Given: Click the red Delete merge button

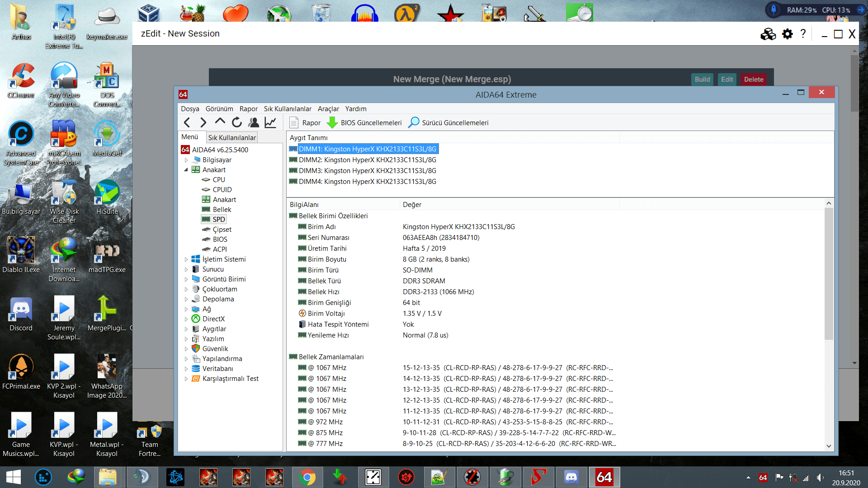Looking at the screenshot, I should click(x=754, y=80).
